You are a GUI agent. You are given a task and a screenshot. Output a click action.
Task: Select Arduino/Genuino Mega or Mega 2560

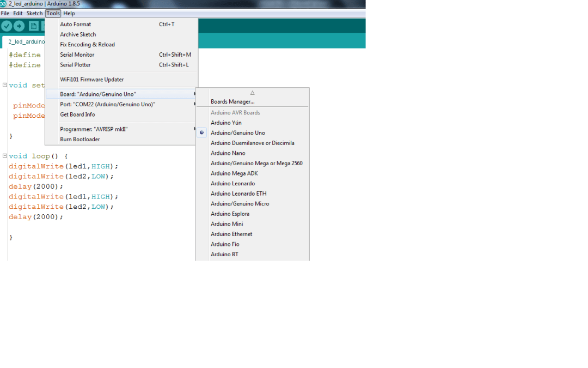point(253,163)
